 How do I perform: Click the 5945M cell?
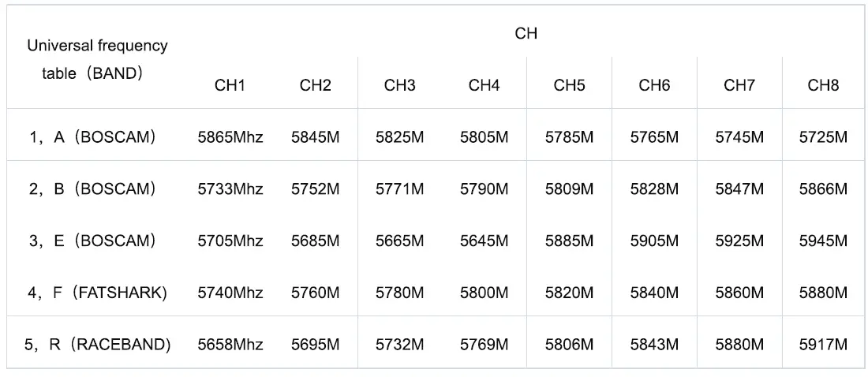click(823, 241)
